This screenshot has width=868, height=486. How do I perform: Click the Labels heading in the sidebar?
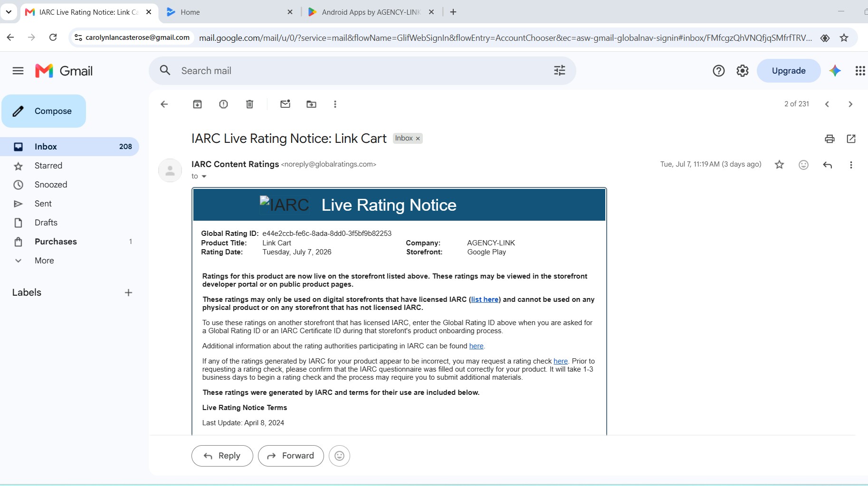pyautogui.click(x=27, y=292)
